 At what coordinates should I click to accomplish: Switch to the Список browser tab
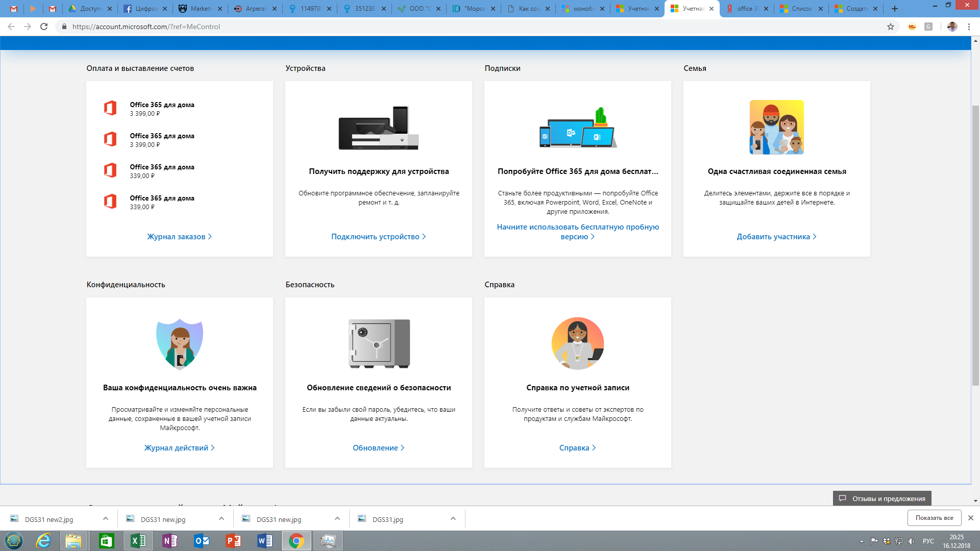point(801,9)
